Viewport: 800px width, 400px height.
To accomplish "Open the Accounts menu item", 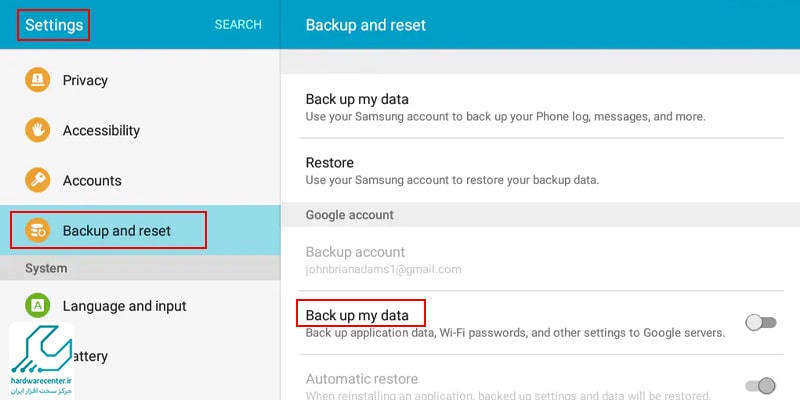I will (x=140, y=180).
